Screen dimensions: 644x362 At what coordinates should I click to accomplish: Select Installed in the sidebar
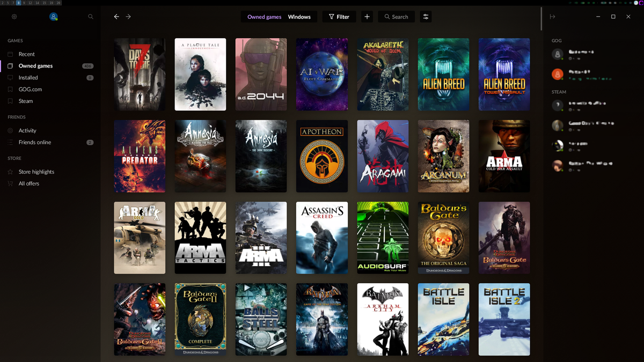tap(28, 78)
